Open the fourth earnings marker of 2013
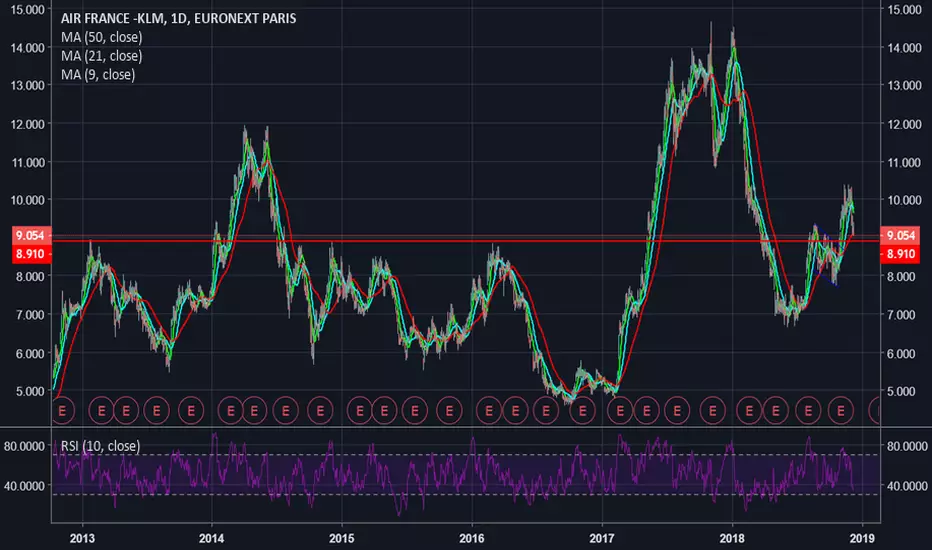 click(x=191, y=410)
